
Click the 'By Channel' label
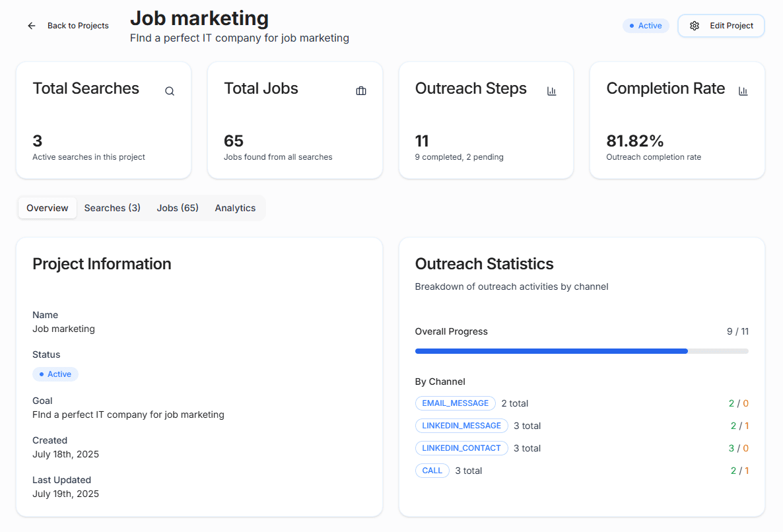click(x=440, y=382)
